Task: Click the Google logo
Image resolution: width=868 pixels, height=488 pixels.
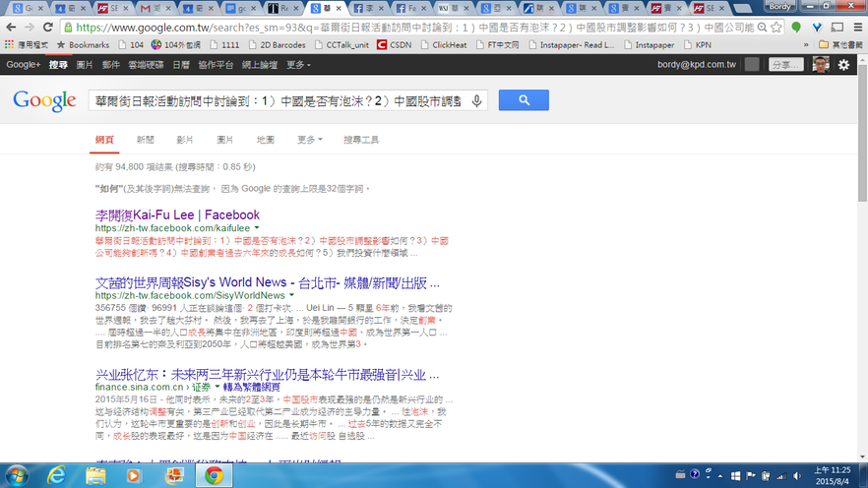Action: tap(44, 100)
